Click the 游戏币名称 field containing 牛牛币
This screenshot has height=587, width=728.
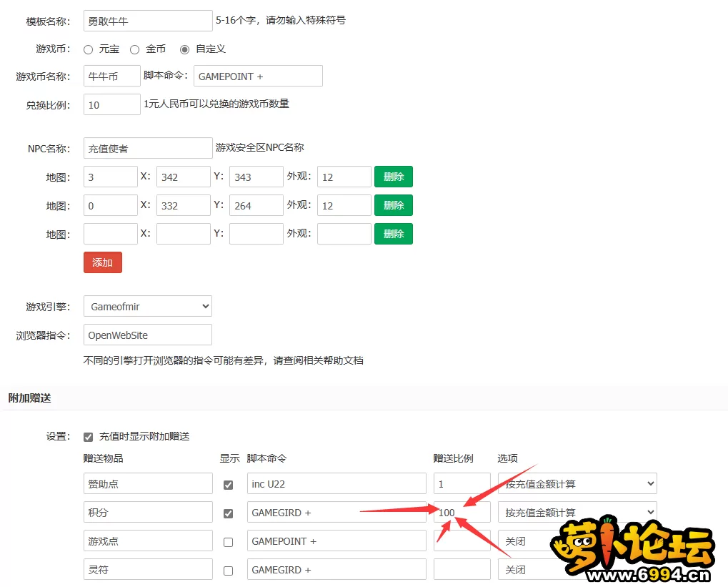click(x=112, y=76)
